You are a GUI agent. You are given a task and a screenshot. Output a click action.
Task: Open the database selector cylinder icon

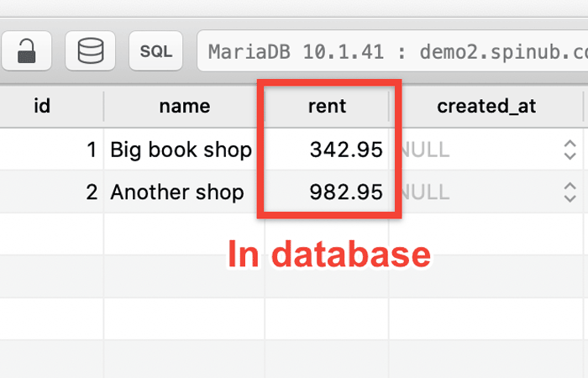90,51
